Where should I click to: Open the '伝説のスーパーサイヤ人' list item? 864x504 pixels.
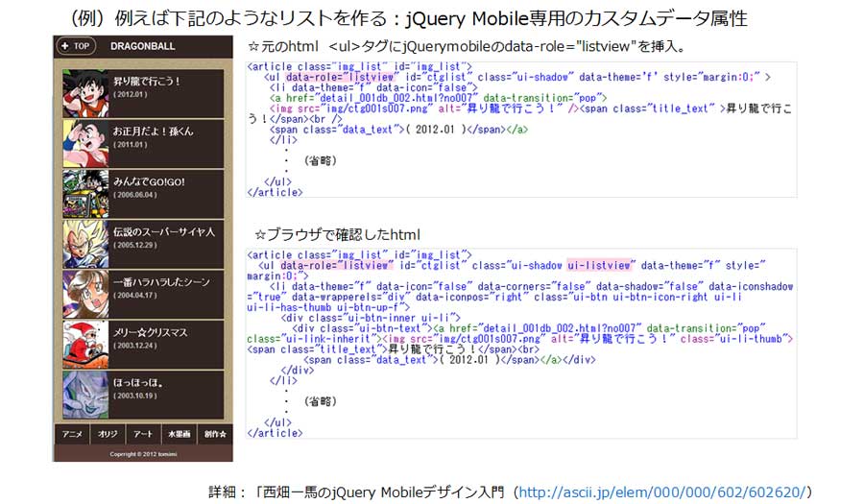[143, 244]
